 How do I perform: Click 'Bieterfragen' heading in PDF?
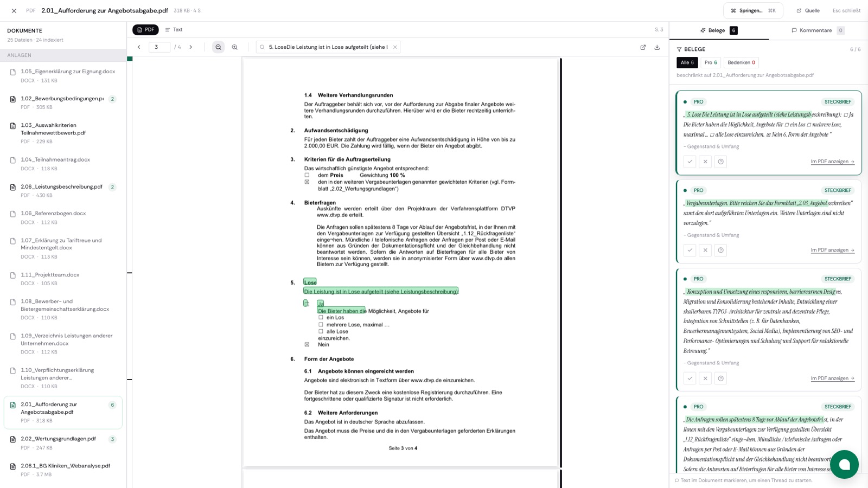pos(320,203)
